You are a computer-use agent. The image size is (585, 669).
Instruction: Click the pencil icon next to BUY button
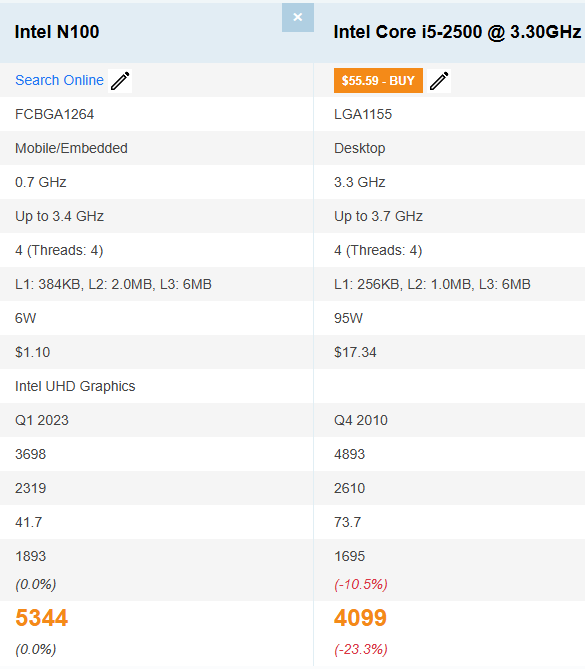(439, 81)
